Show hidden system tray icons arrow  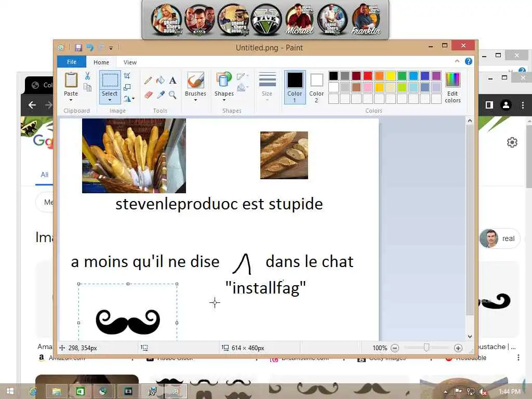[445, 392]
